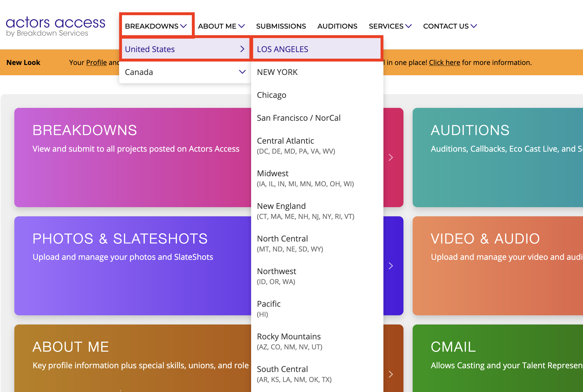The height and width of the screenshot is (392, 583).
Task: Click the Breakdowns tile arrow icon
Action: (x=391, y=157)
